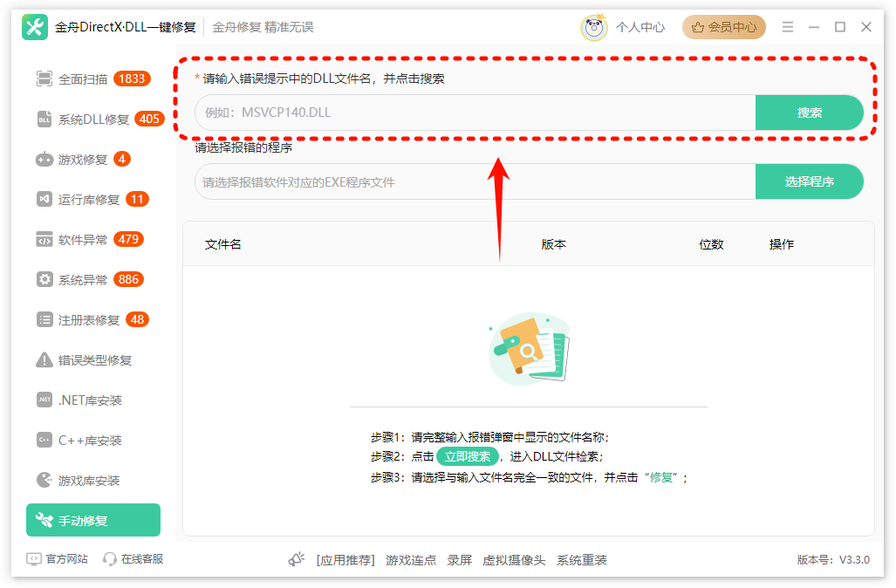Click the 405 badge next to 系统DLL修复
This screenshot has height=588, width=896.
(x=149, y=119)
